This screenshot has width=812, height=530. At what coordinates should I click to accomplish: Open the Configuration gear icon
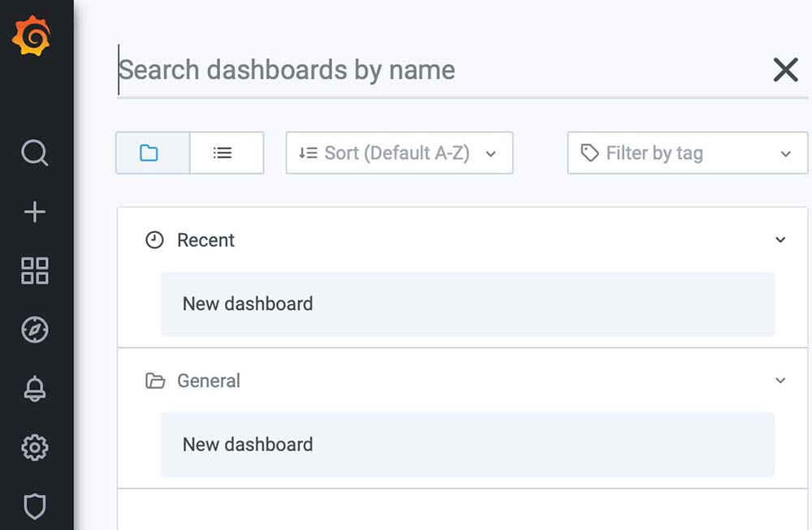[x=34, y=447]
